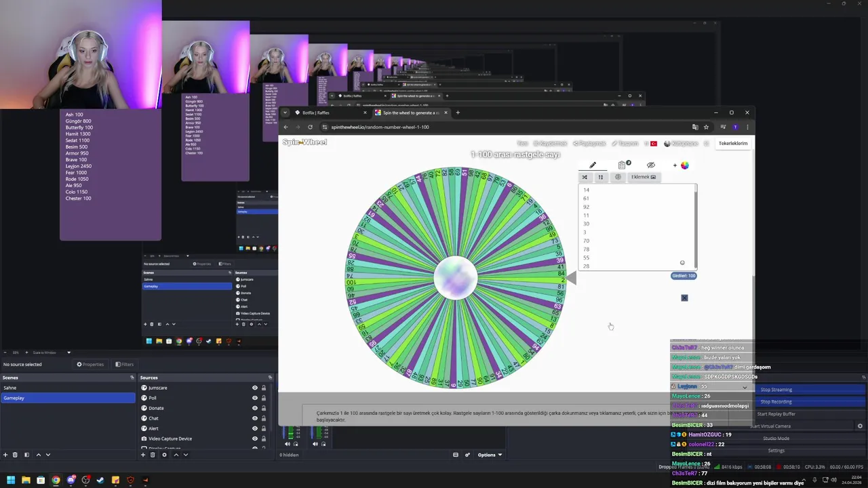
Task: Open the Kütüphane menu
Action: pyautogui.click(x=681, y=144)
